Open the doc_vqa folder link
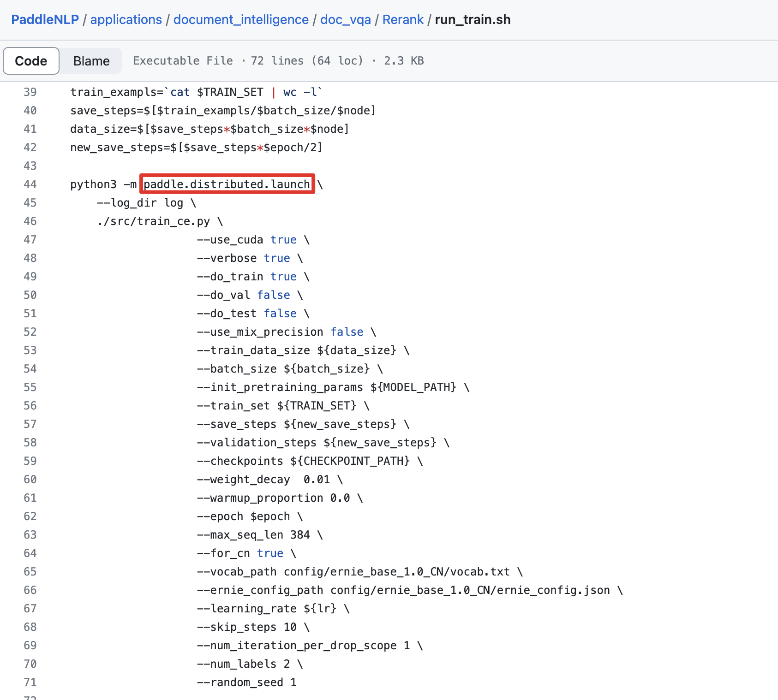This screenshot has width=778, height=700. click(345, 19)
